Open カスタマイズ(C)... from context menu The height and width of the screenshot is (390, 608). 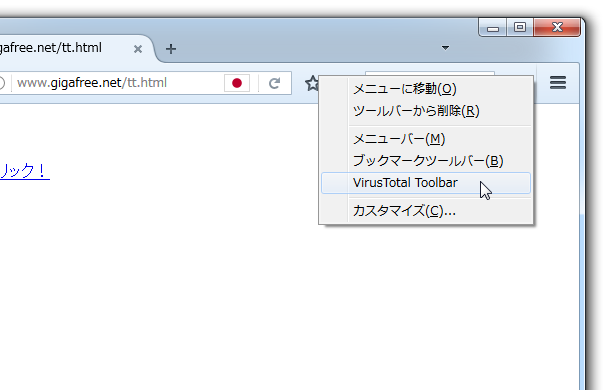[426, 211]
